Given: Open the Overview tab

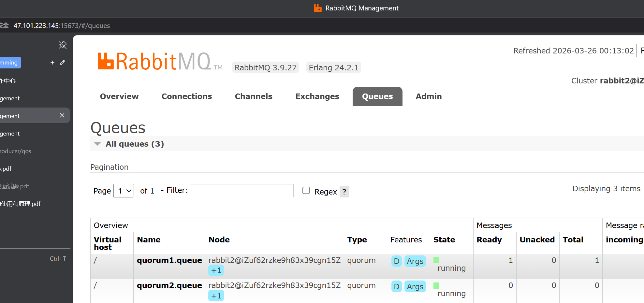Looking at the screenshot, I should tap(119, 96).
